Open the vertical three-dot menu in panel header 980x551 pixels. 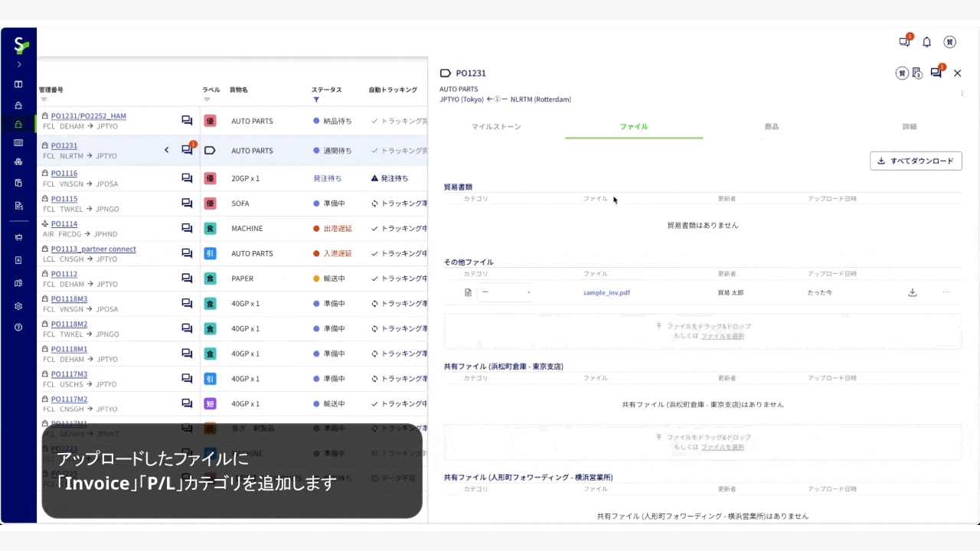click(x=962, y=93)
